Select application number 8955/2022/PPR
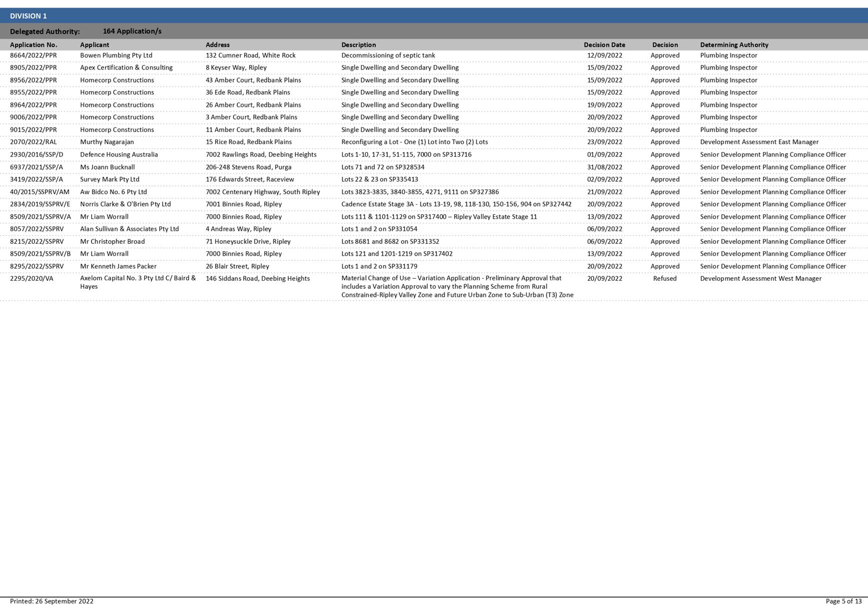The image size is (868, 614). [x=34, y=92]
